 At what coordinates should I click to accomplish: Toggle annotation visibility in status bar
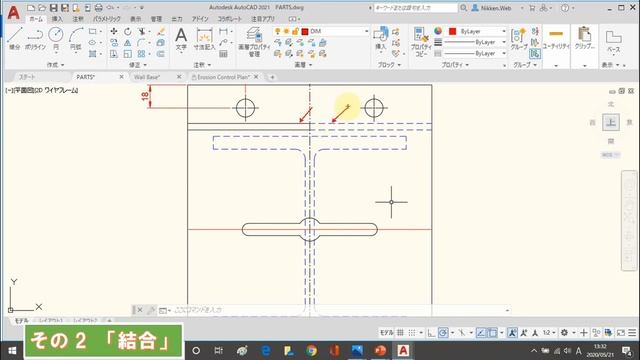(513, 333)
